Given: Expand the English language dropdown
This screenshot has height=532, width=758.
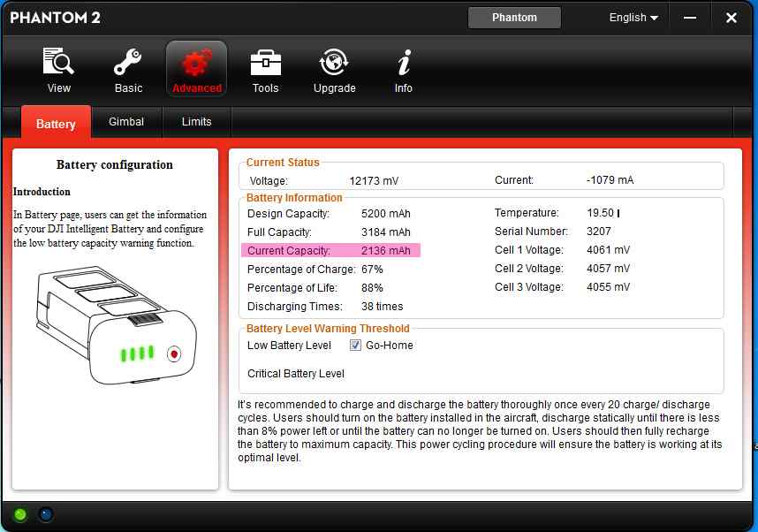Looking at the screenshot, I should click(633, 18).
